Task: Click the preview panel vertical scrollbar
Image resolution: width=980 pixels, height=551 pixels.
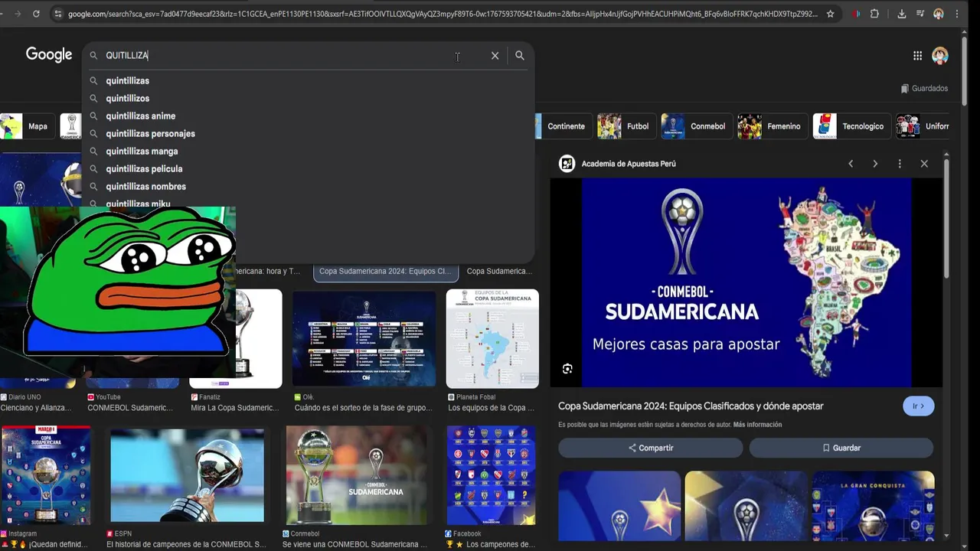Action: (x=946, y=218)
